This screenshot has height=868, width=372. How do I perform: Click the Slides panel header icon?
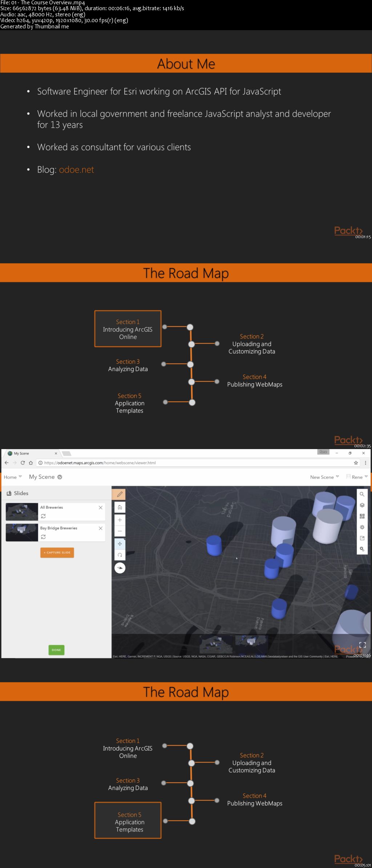click(9, 493)
